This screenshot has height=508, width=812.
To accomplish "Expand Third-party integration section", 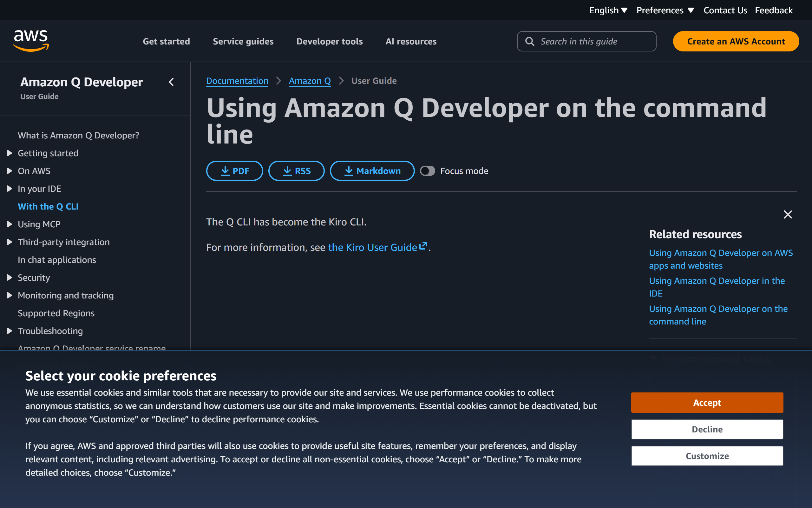I will pos(10,242).
